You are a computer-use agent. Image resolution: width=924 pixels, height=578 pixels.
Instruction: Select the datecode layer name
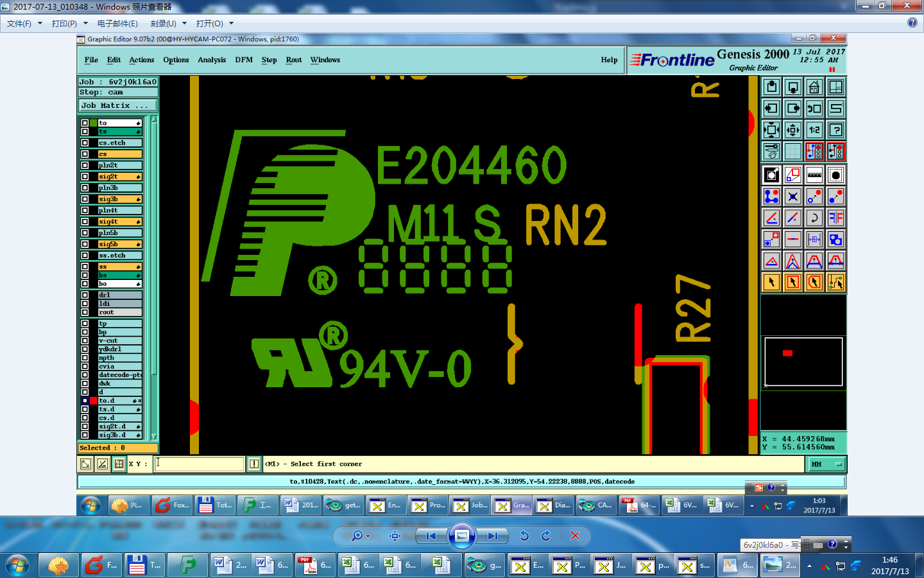[x=119, y=375]
